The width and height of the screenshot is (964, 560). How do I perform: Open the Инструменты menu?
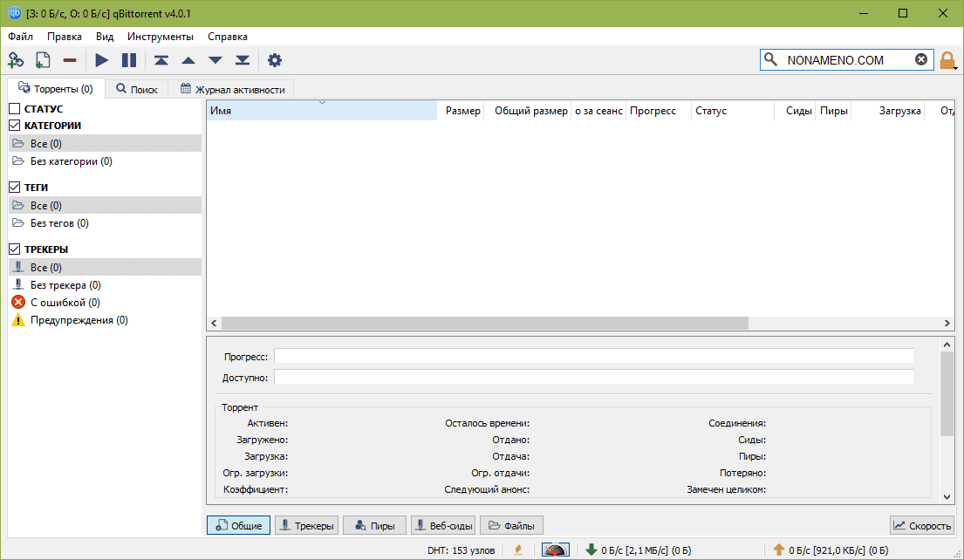161,37
